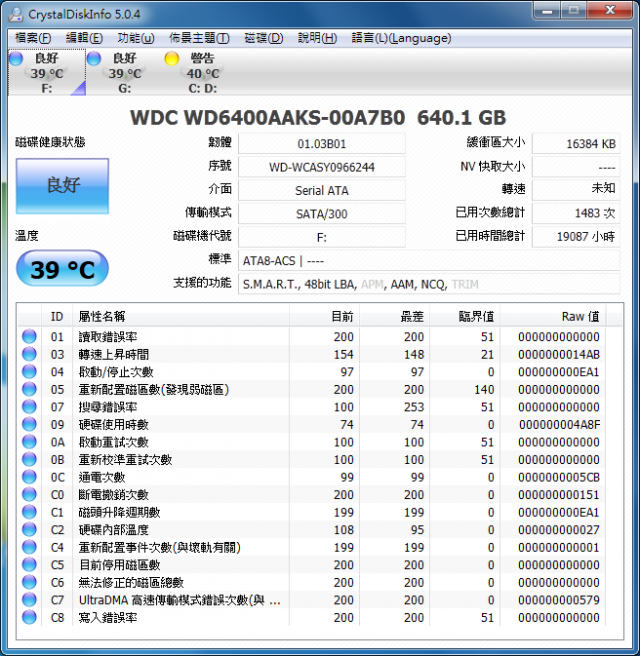Click raw value 0000000014AB
The height and width of the screenshot is (657, 640).
tap(559, 354)
